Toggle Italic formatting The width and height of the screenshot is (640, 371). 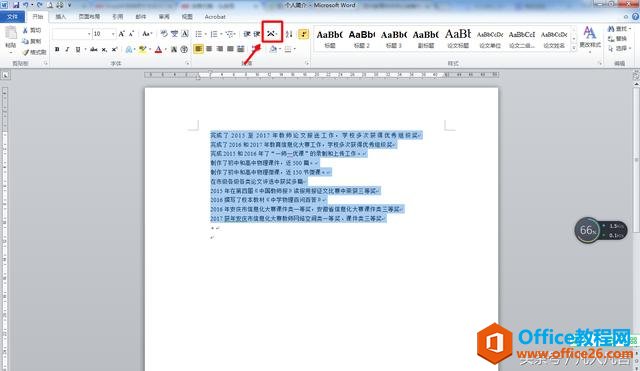point(67,49)
